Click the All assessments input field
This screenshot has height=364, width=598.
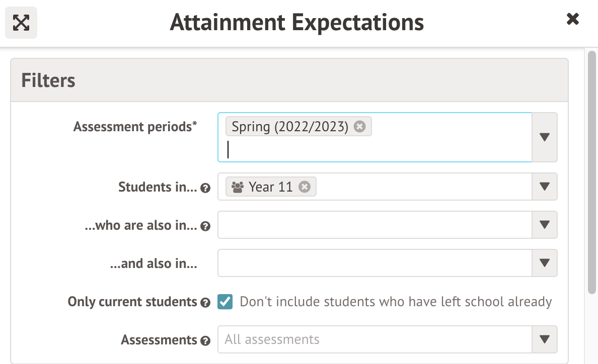[375, 339]
